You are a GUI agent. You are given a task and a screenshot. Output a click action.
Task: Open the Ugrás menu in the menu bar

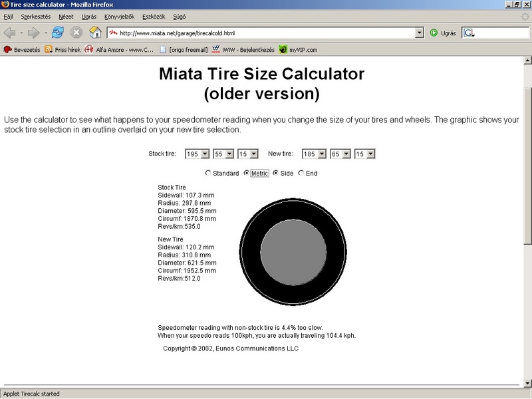89,17
